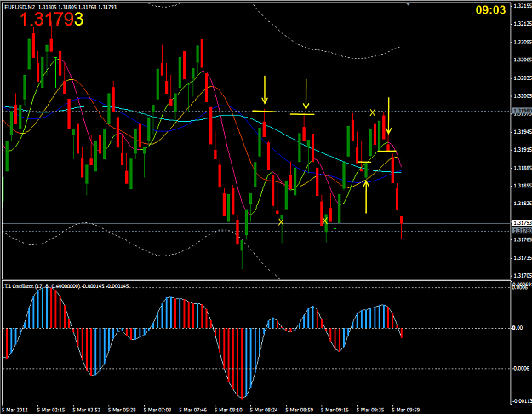This screenshot has width=532, height=414.
Task: Click the large red 1.31793 price display
Action: pos(51,19)
